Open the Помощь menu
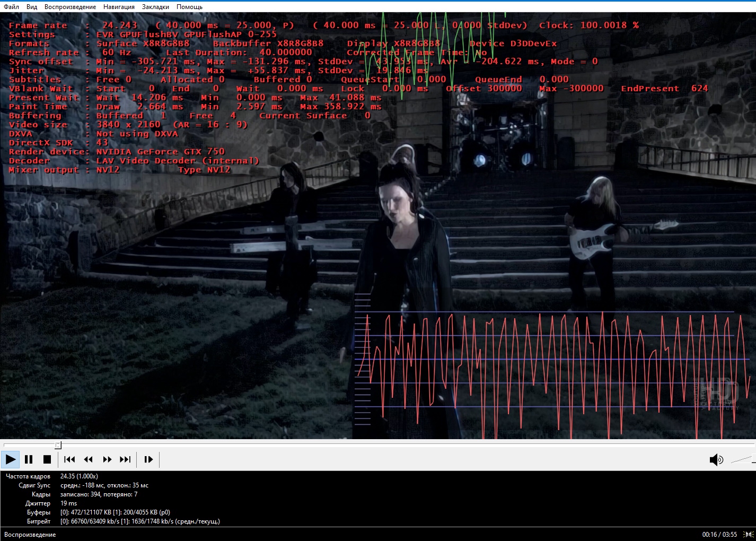756x541 pixels. point(189,7)
